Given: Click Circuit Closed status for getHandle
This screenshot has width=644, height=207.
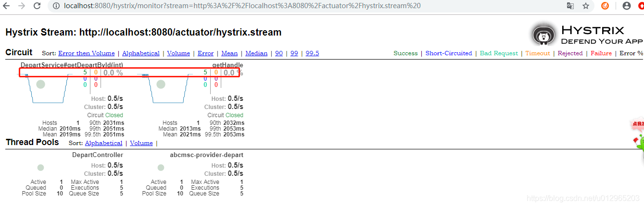Looking at the screenshot, I should coord(225,115).
